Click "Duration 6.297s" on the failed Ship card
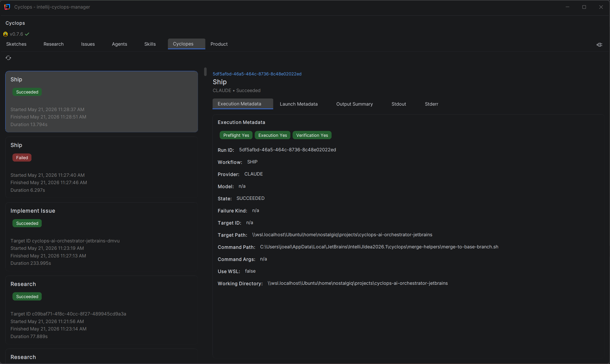 tap(28, 190)
